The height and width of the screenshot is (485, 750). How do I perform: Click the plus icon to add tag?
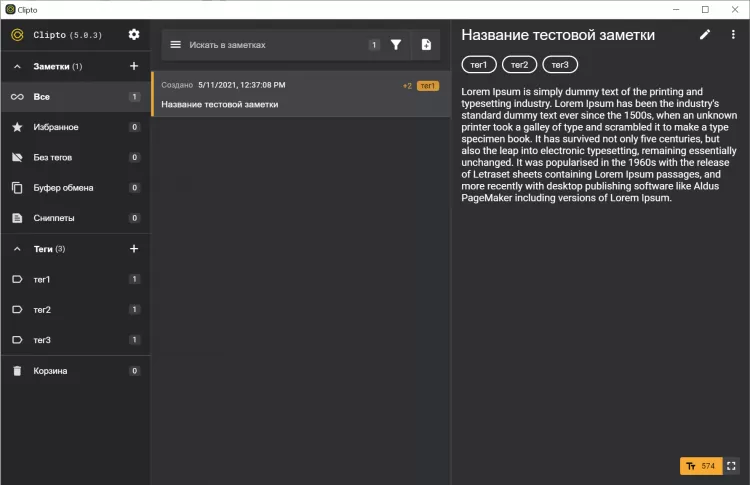click(134, 249)
